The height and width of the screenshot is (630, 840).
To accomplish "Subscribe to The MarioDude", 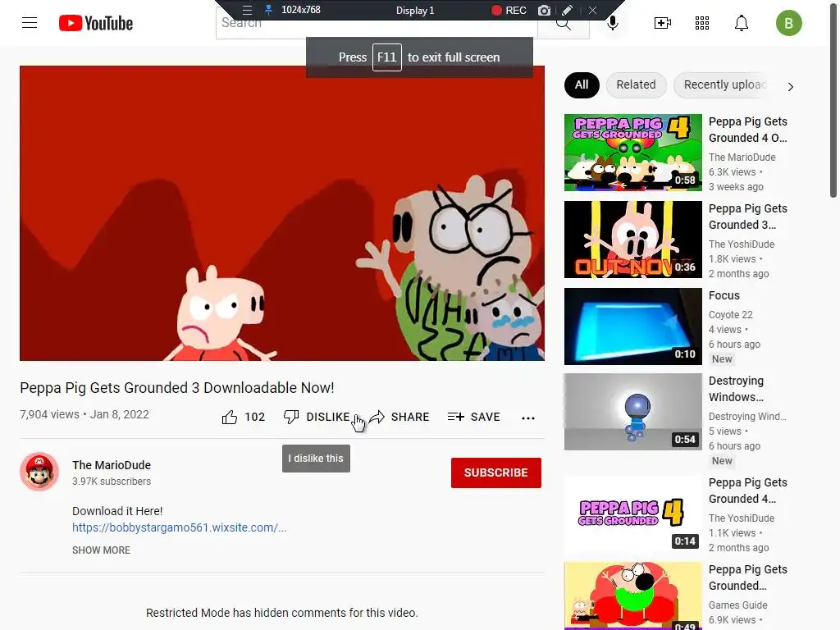I will (496, 472).
